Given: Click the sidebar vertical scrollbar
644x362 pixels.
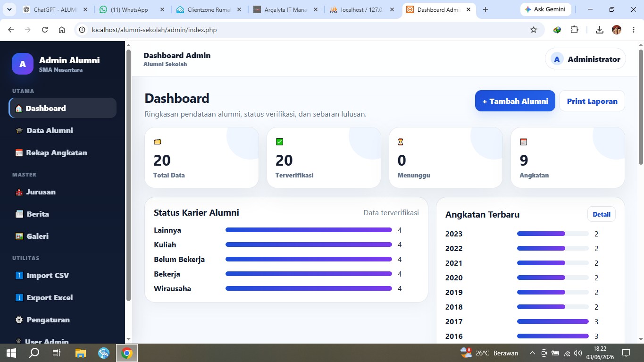Looking at the screenshot, I should [128, 175].
